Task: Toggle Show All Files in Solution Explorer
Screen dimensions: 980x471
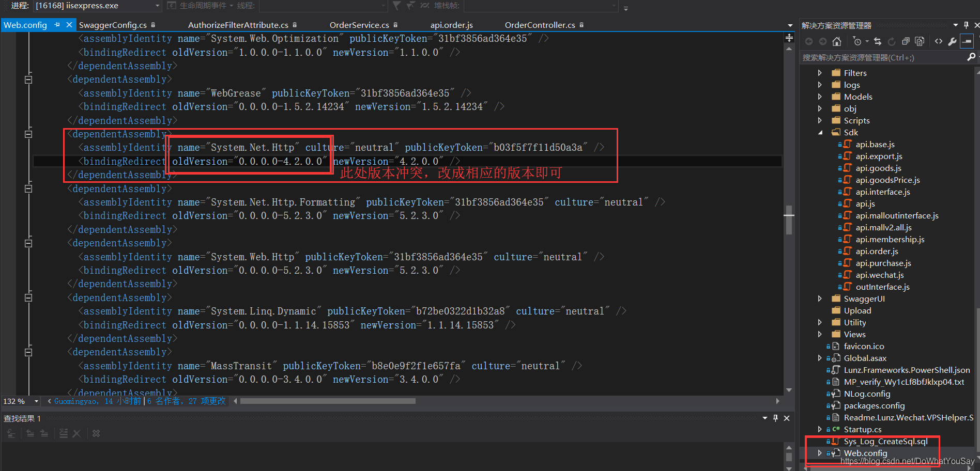Action: (x=920, y=41)
